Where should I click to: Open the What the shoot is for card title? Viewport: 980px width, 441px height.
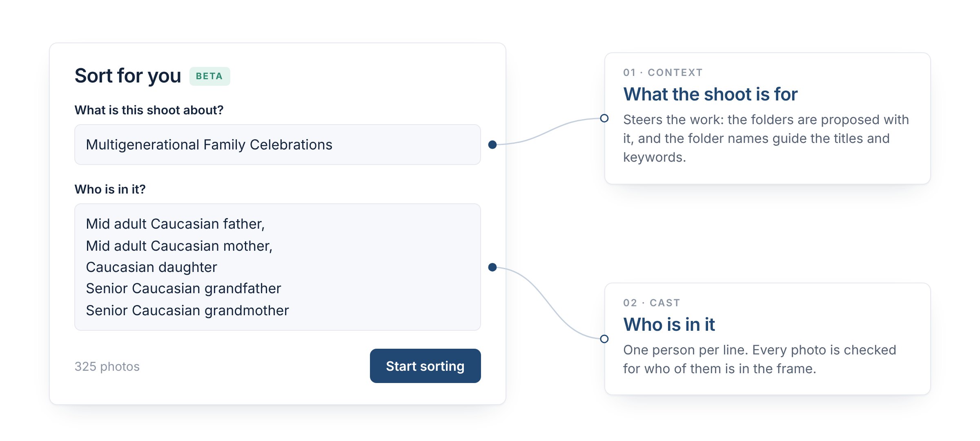710,94
